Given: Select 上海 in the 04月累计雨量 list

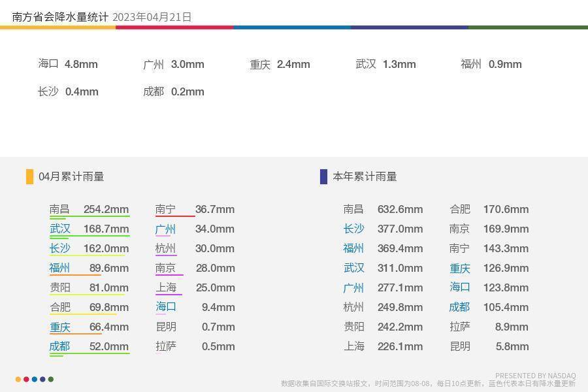Looking at the screenshot, I should coord(166,287).
